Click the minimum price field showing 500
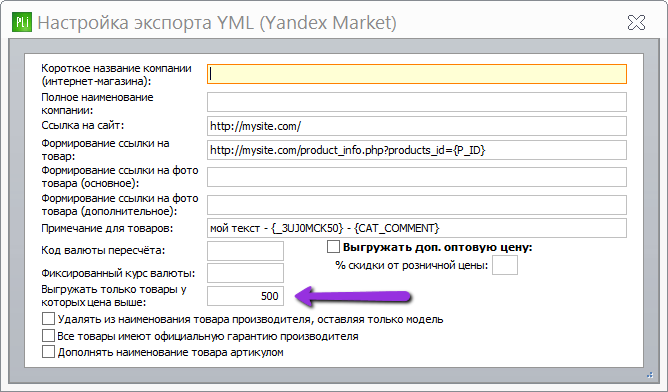The image size is (668, 392). tap(245, 296)
